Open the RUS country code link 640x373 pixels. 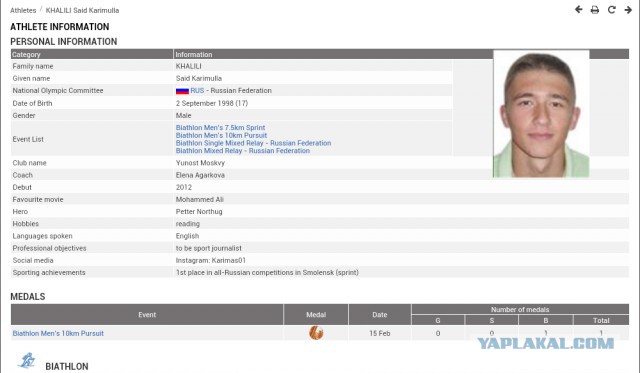[x=197, y=91]
